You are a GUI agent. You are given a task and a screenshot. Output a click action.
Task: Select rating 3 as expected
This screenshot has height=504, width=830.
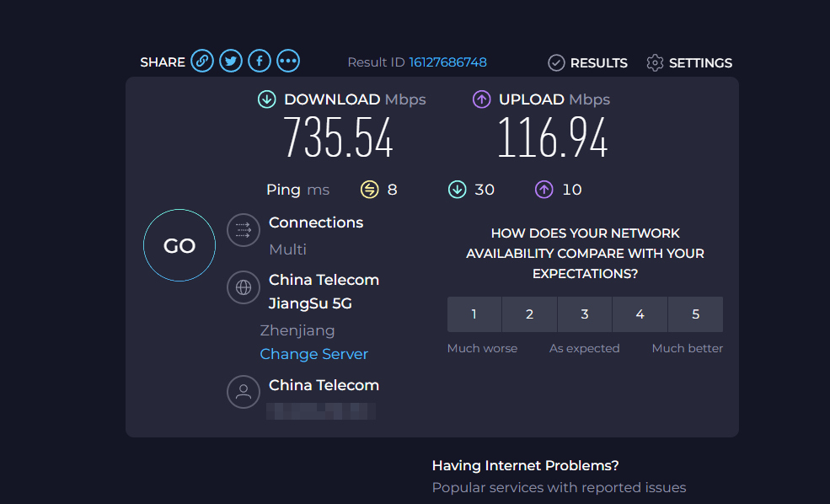(585, 314)
